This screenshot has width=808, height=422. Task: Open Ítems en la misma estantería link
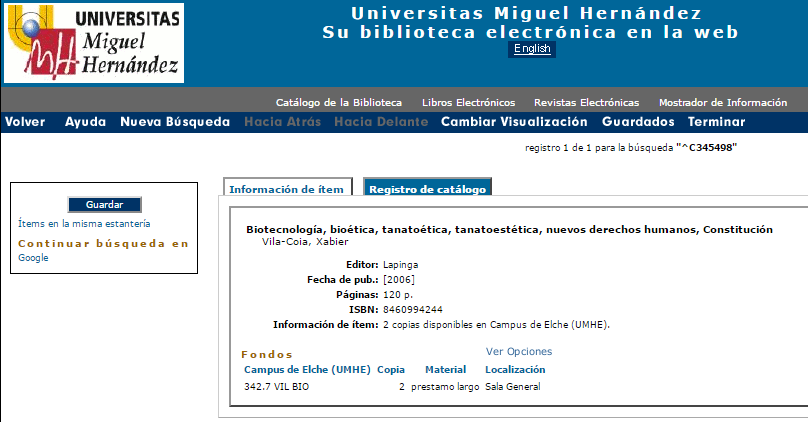tap(84, 224)
